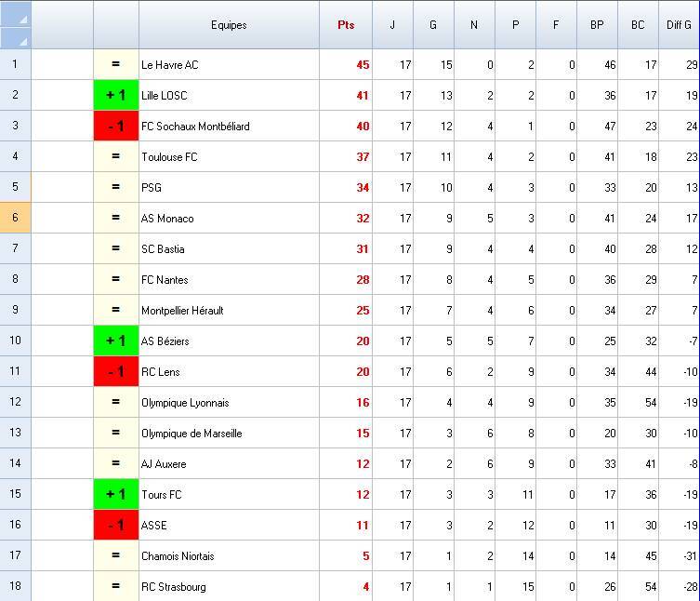Click the Olympique de Marseille cell
700x601 pixels.
pos(229,433)
